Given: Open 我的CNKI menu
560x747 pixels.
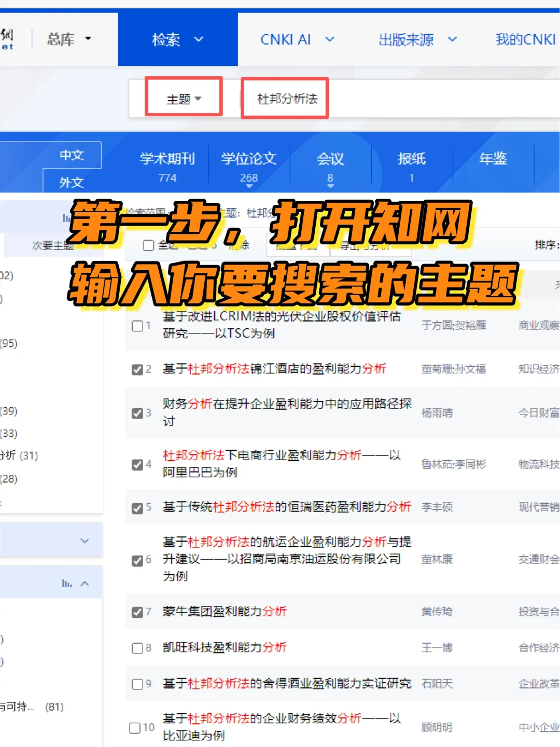Looking at the screenshot, I should click(x=526, y=39).
